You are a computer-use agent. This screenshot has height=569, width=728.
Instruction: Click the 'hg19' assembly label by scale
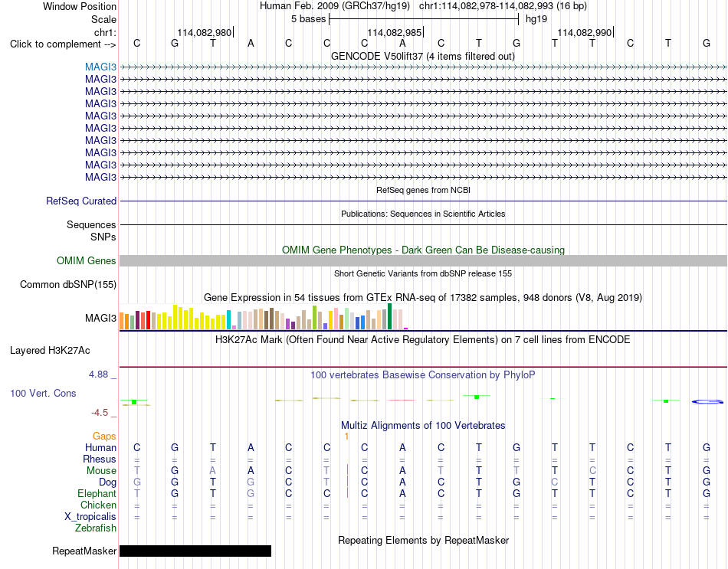coord(536,19)
